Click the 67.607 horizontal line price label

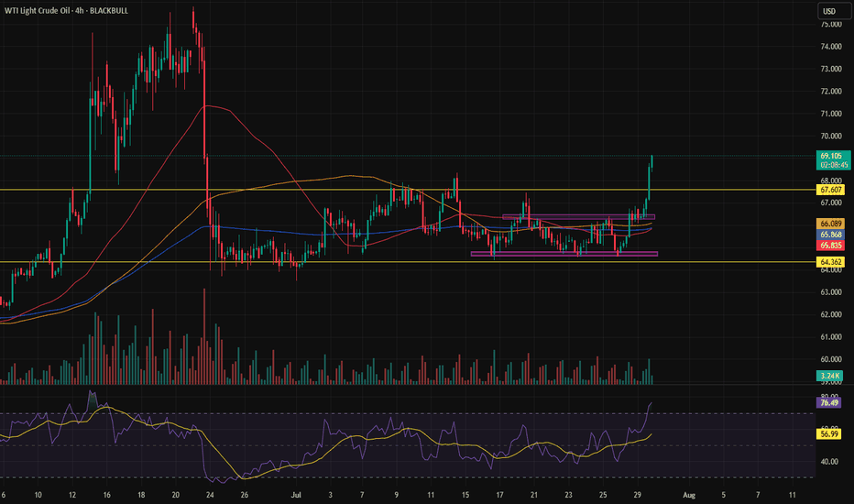[831, 190]
